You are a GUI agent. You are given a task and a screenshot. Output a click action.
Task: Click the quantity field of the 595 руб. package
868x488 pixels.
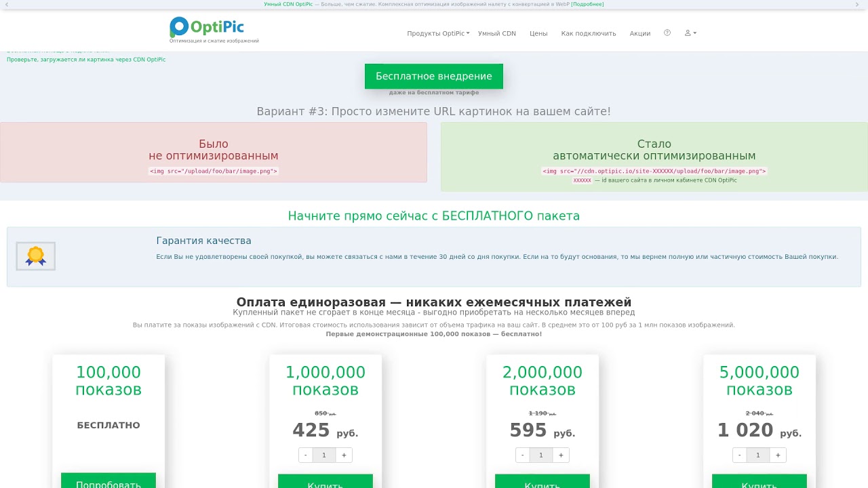(x=541, y=455)
